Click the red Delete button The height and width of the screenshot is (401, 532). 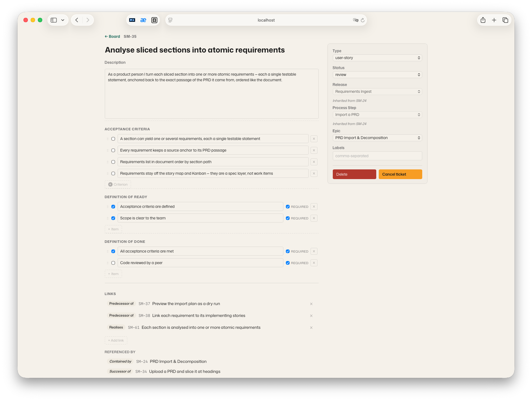[x=354, y=174]
